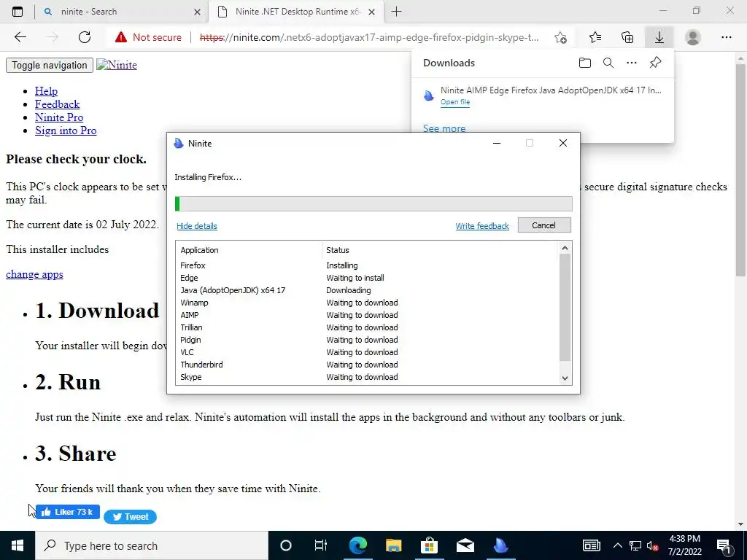
Task: Search downloads with magnifier icon
Action: point(608,63)
